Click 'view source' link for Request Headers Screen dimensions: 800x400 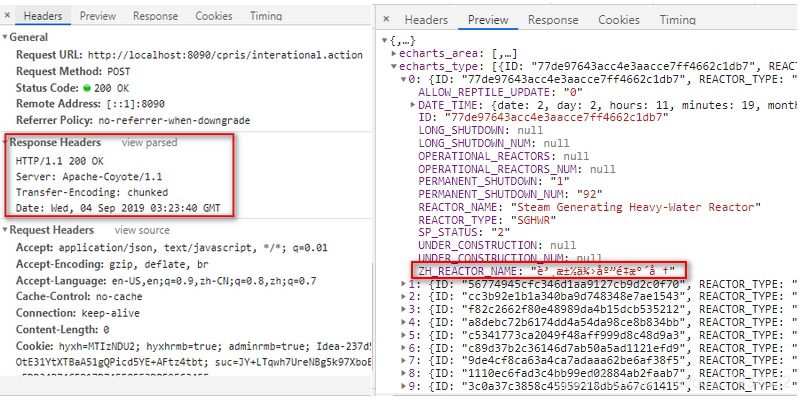[142, 230]
